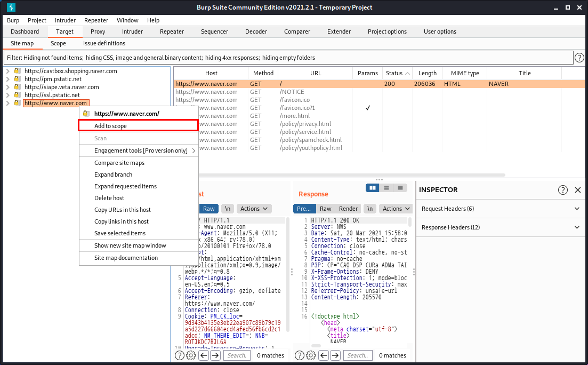Click the lock icon beside castbox.shopping.naver.com
Image resolution: width=588 pixels, height=365 pixels.
coord(17,70)
